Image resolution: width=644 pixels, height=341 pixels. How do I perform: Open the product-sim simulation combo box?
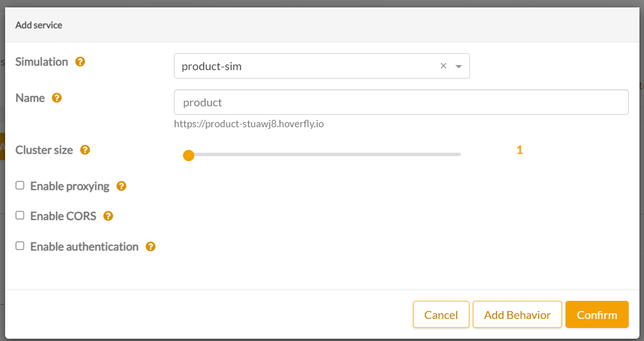(x=305, y=66)
